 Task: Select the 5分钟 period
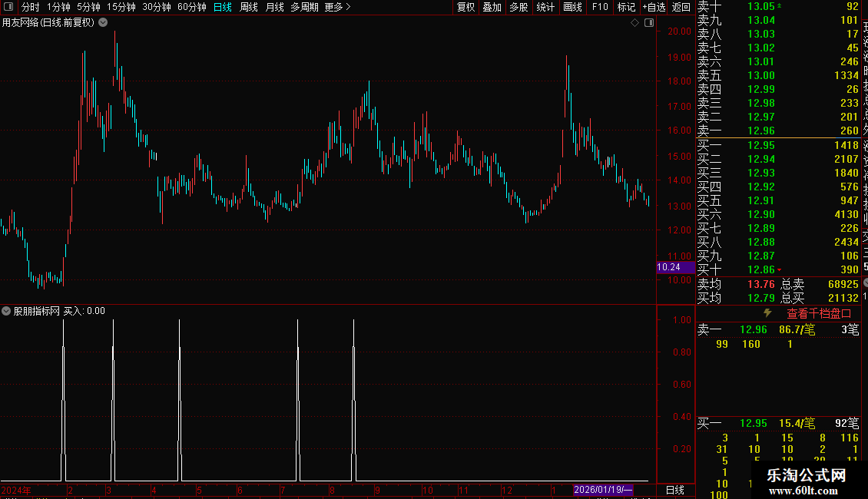(x=88, y=7)
